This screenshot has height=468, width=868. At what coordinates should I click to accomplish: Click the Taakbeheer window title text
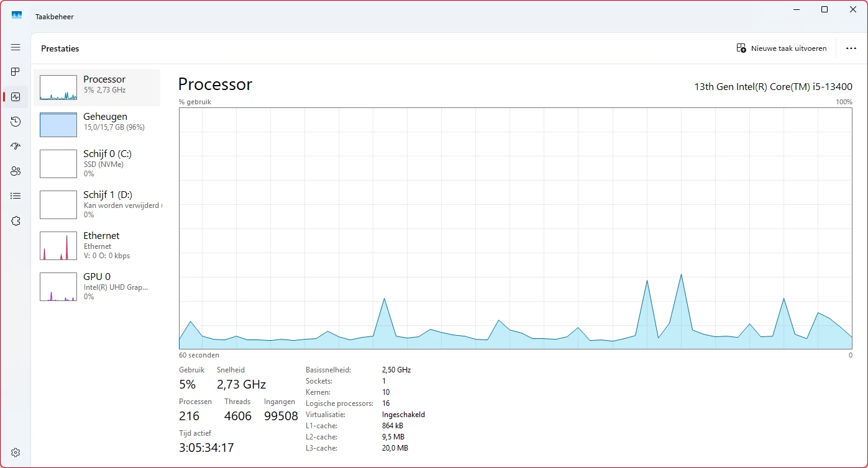click(55, 17)
